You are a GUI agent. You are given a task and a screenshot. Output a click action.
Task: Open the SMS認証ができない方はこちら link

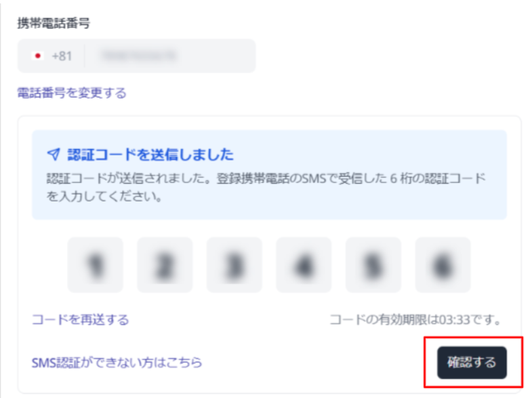117,362
